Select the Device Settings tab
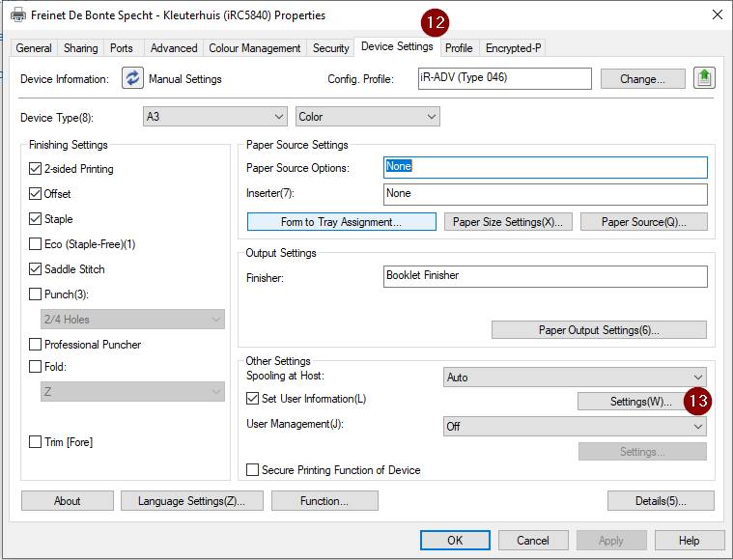This screenshot has width=733, height=560. (397, 46)
